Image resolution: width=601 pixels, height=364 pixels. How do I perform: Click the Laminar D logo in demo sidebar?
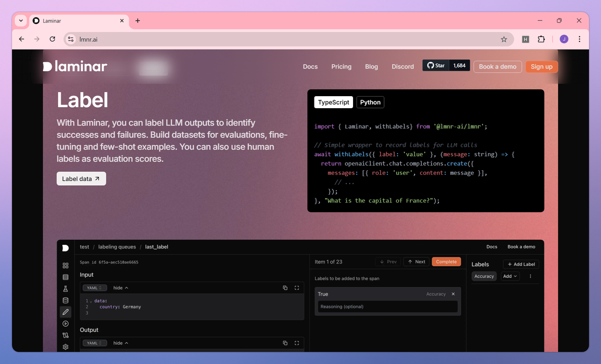[x=66, y=248]
